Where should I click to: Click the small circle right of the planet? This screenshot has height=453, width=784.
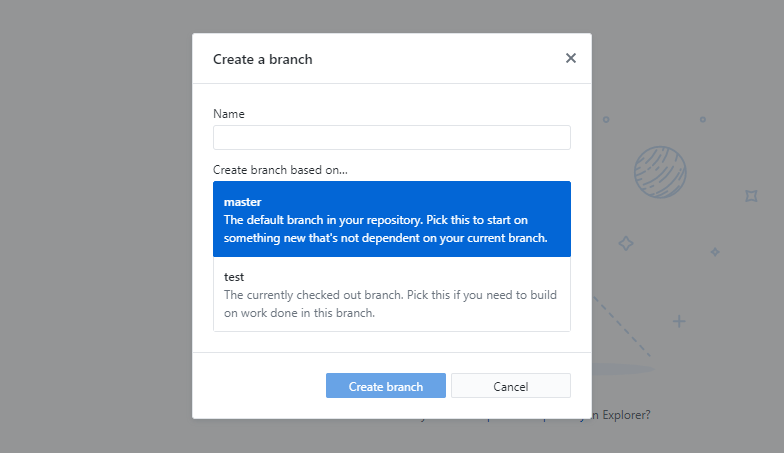click(x=702, y=120)
